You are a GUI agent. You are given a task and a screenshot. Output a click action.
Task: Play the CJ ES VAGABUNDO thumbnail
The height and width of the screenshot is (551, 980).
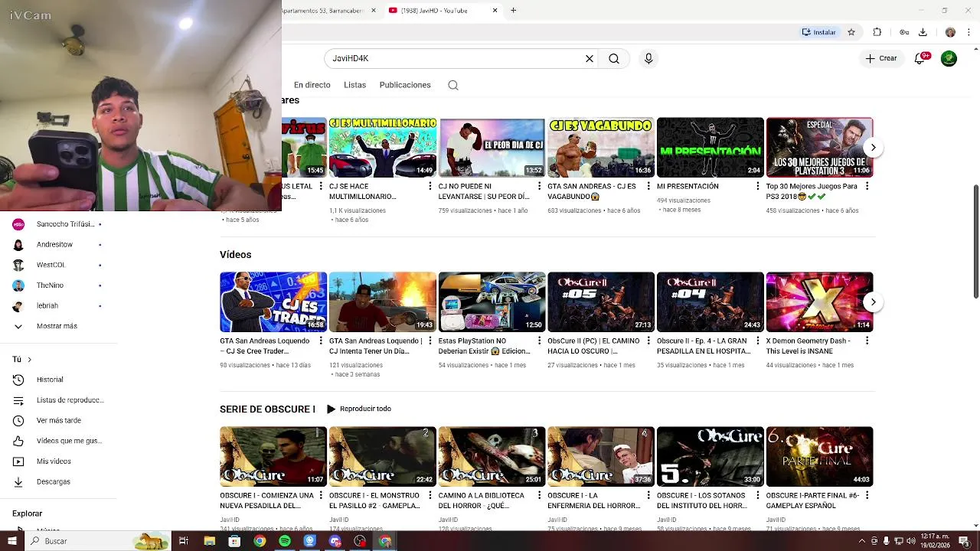click(x=601, y=148)
